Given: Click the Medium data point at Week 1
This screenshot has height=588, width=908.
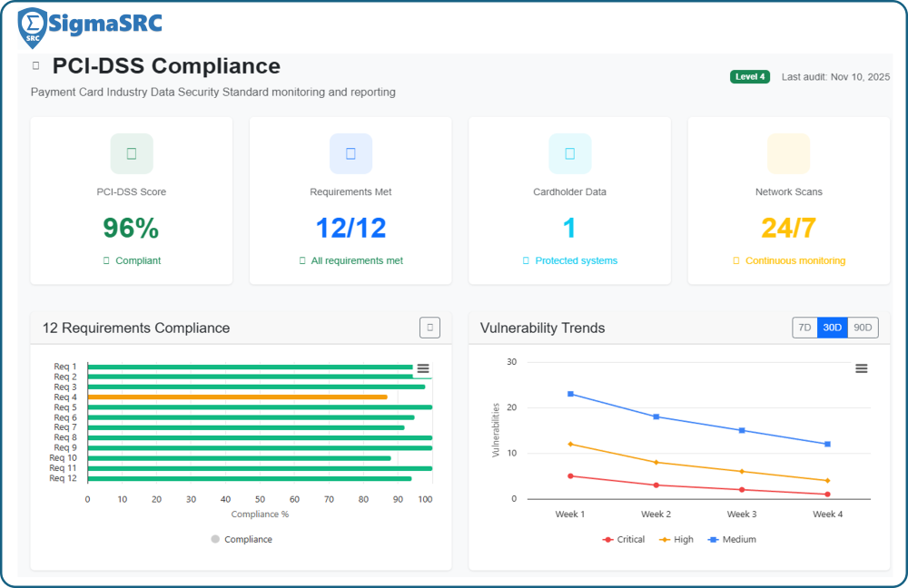Looking at the screenshot, I should [570, 394].
